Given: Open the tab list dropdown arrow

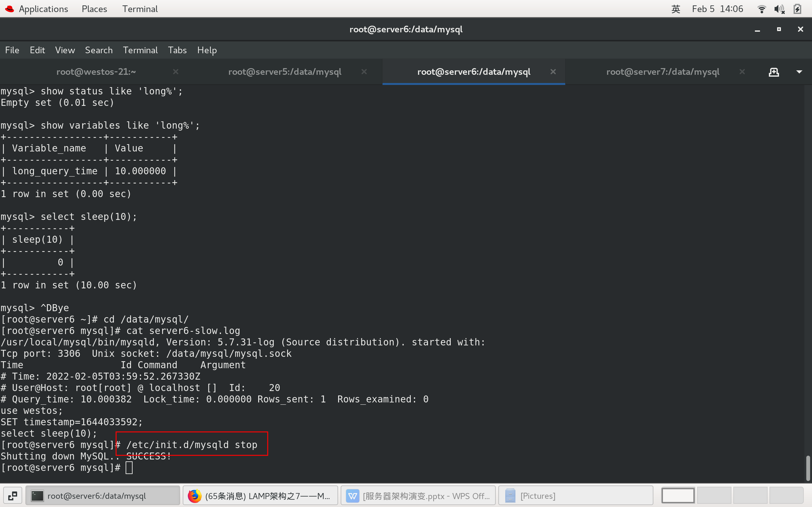Looking at the screenshot, I should click(x=800, y=71).
